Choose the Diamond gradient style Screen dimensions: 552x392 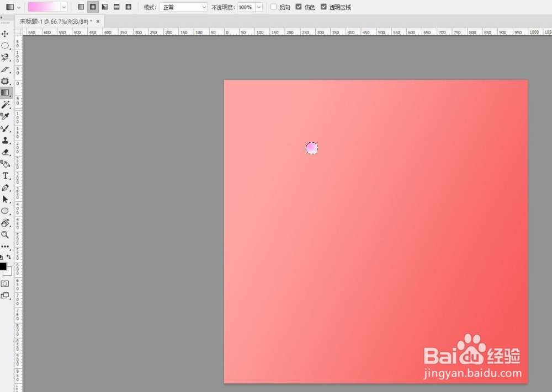[x=129, y=7]
